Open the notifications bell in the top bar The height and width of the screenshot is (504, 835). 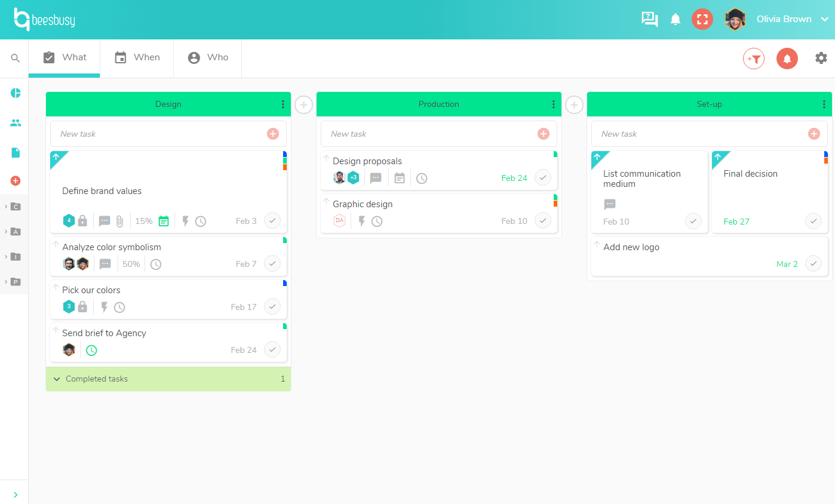(x=675, y=19)
